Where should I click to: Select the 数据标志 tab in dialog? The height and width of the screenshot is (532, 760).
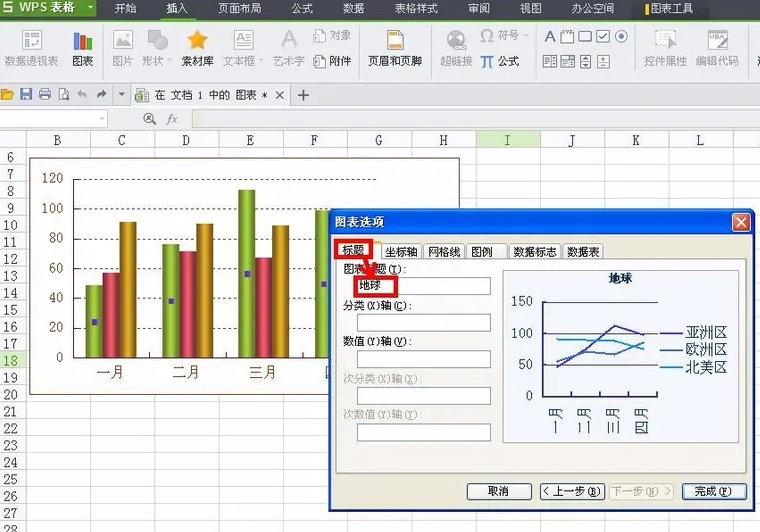coord(535,251)
